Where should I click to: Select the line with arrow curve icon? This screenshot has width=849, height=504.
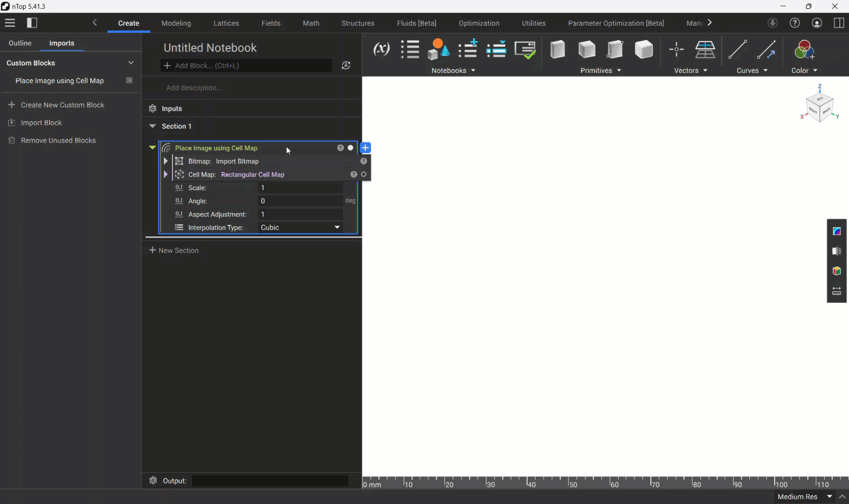tap(766, 49)
